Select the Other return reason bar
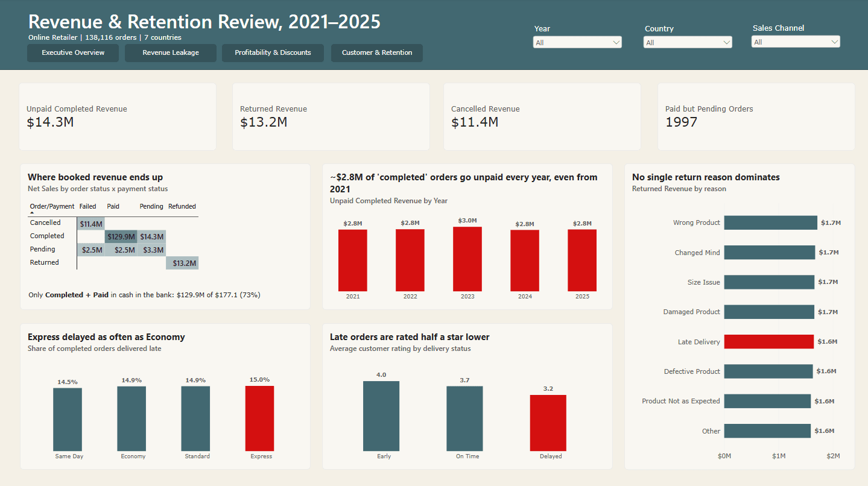Viewport: 868px width, 486px height. (x=767, y=431)
